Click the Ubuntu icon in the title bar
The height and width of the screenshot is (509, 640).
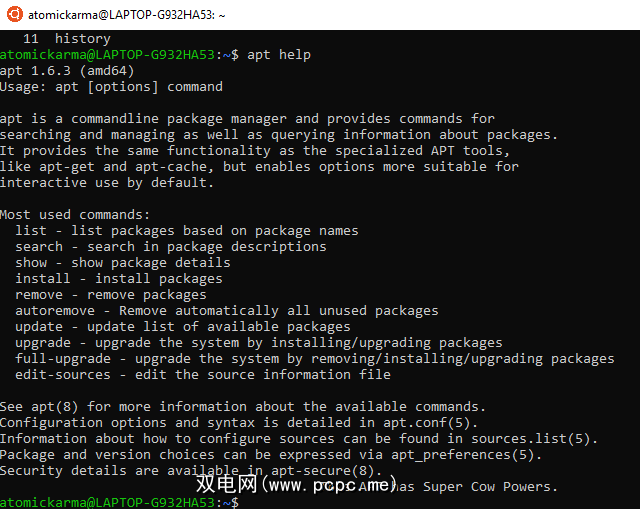click(13, 15)
